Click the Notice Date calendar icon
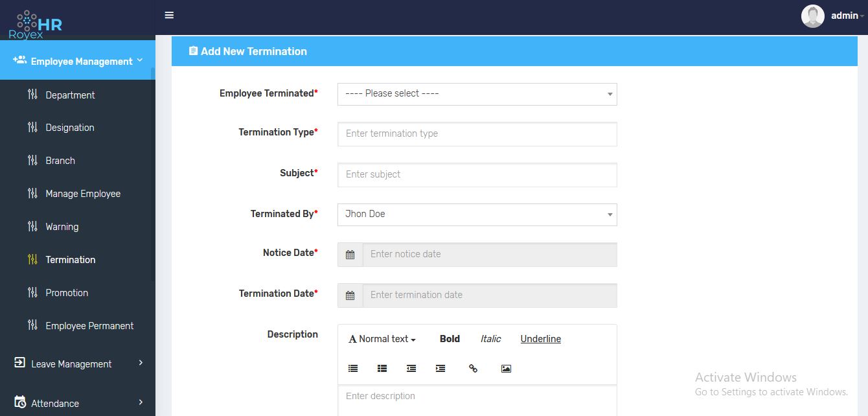The height and width of the screenshot is (416, 868). [350, 255]
